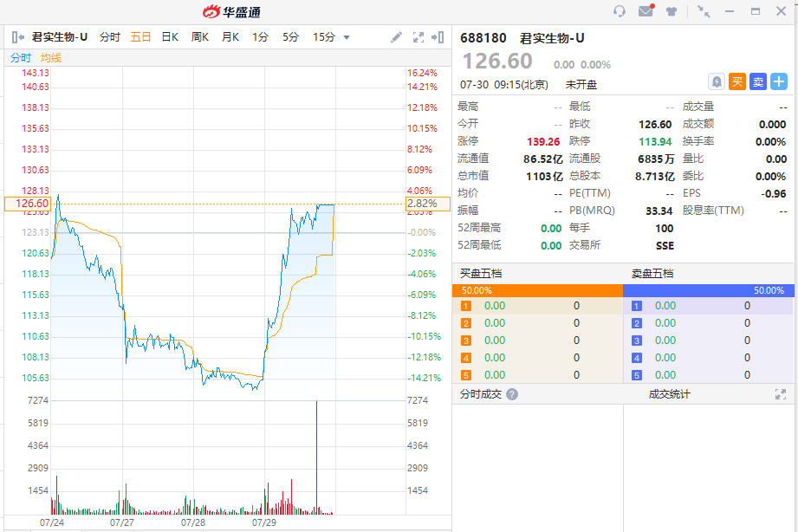798x532 pixels.
Task: Click the 跌停 value 113.94
Action: [656, 141]
